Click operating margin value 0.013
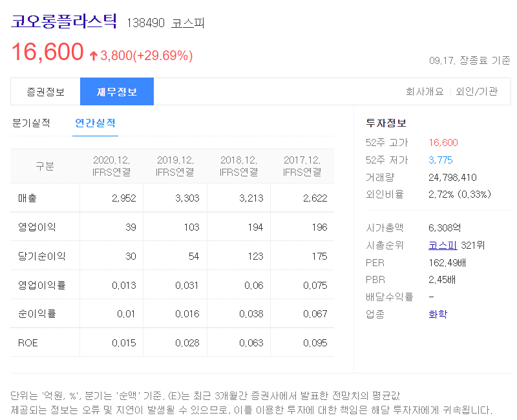517x420 pixels. pos(123,285)
